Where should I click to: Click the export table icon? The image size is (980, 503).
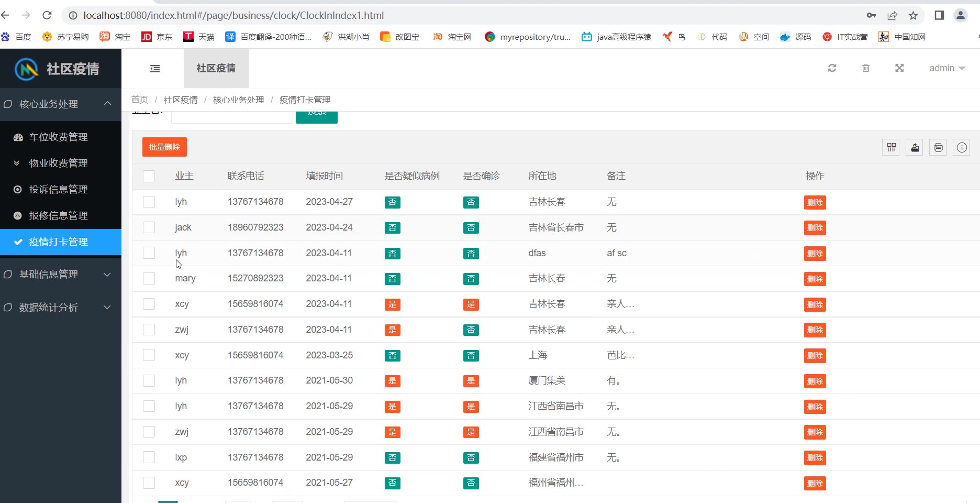click(915, 148)
